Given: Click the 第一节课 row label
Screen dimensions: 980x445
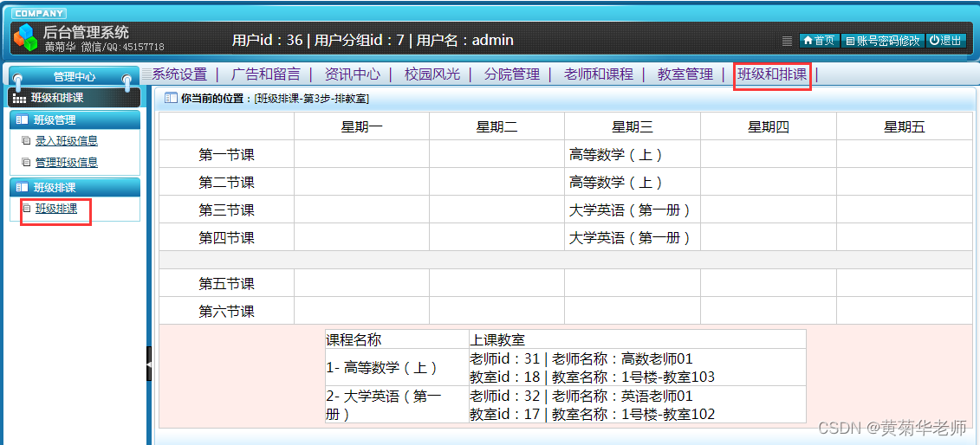Looking at the screenshot, I should tap(226, 155).
